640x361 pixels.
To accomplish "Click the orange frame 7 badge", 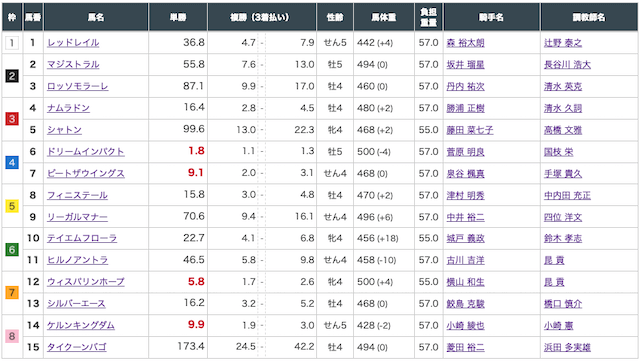I will pyautogui.click(x=12, y=293).
